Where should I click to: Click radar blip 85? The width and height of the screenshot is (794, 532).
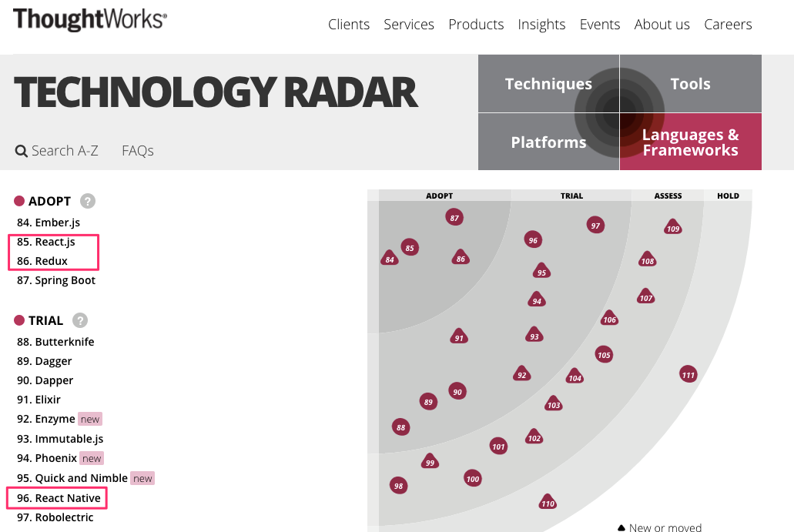pos(410,248)
